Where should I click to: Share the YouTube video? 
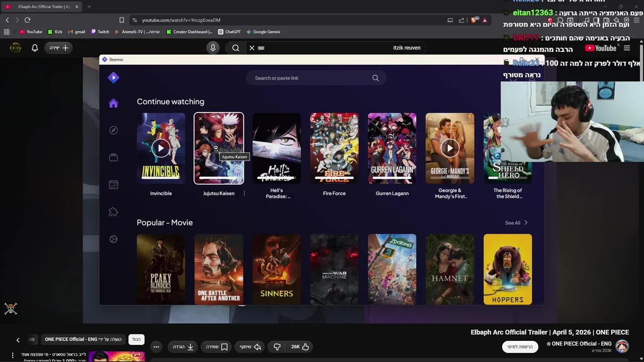[x=251, y=346]
